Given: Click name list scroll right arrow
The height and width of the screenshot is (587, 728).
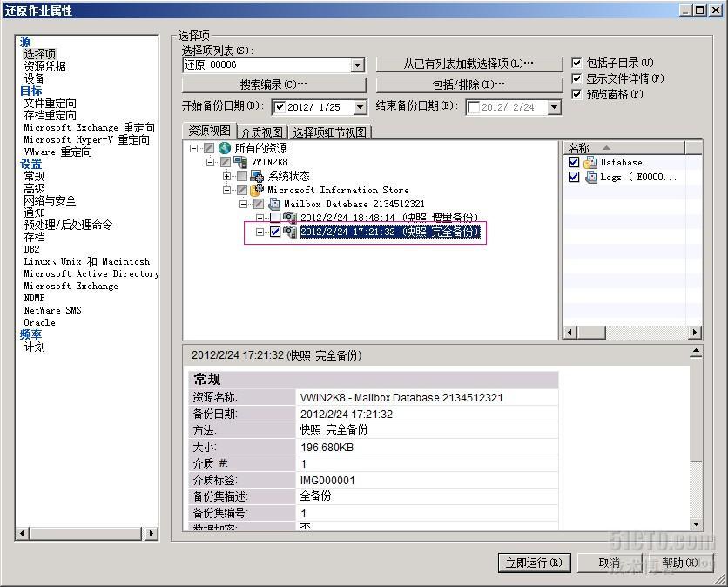Looking at the screenshot, I should [x=695, y=333].
